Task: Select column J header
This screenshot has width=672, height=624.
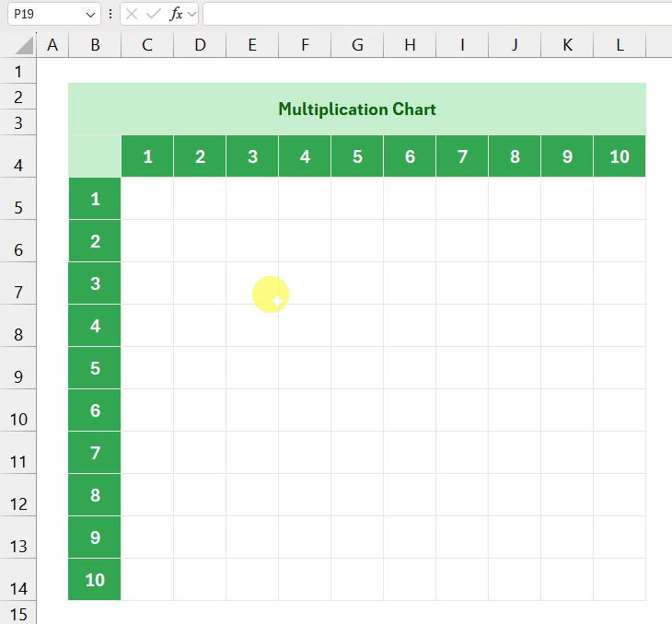Action: [x=515, y=45]
